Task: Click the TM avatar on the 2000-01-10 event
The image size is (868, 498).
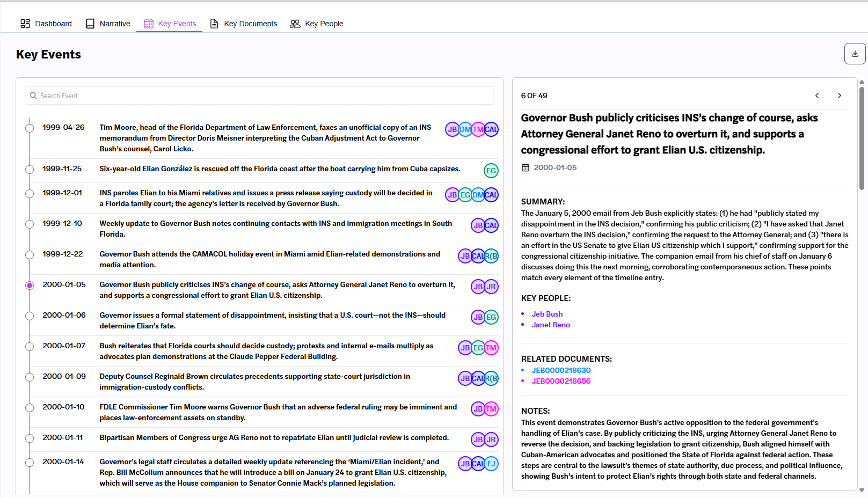Action: [x=491, y=408]
